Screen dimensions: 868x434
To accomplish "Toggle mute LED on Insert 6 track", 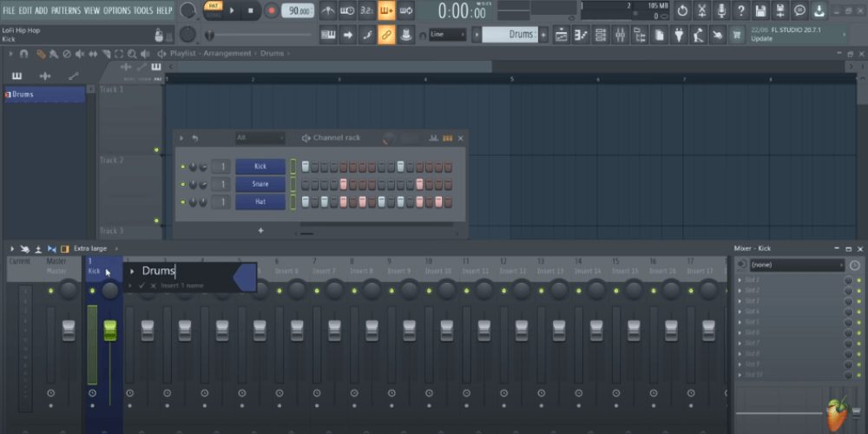I will [x=279, y=291].
